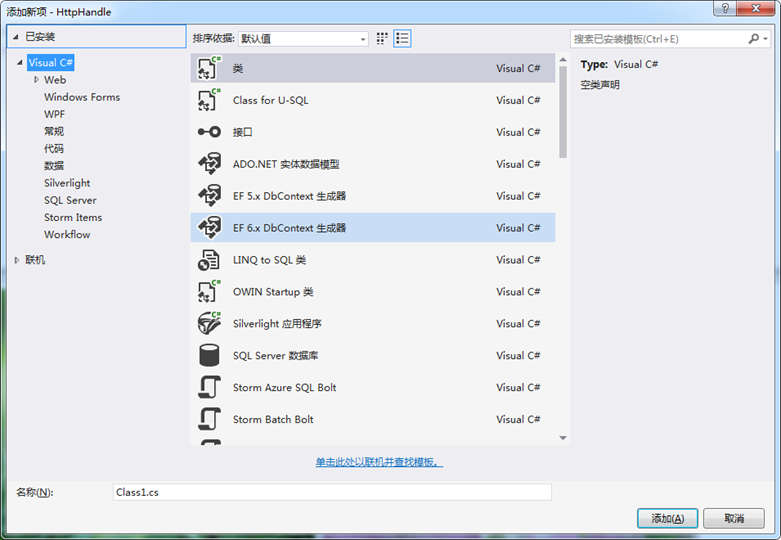Collapse the 已安装 section

16,37
